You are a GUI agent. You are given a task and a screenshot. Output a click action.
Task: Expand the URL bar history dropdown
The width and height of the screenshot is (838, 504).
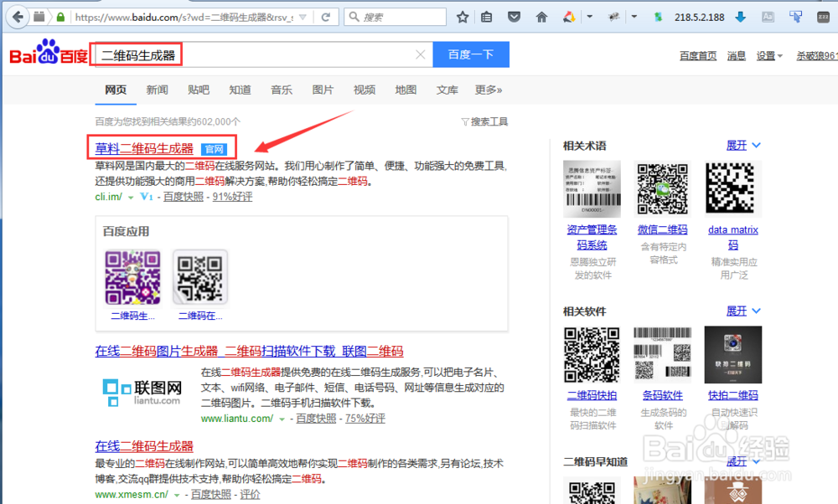click(303, 17)
